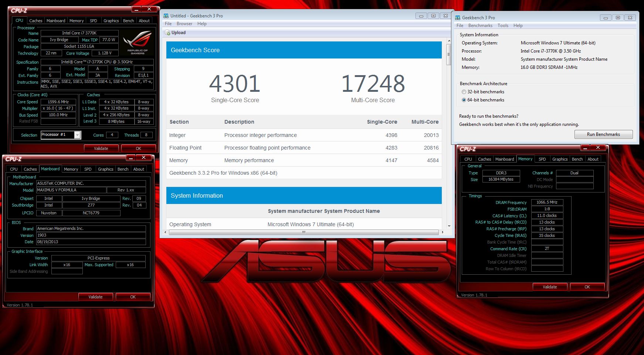The width and height of the screenshot is (644, 355).
Task: Switch to CPU tab in mainboard CPU-Z window
Action: (14, 169)
